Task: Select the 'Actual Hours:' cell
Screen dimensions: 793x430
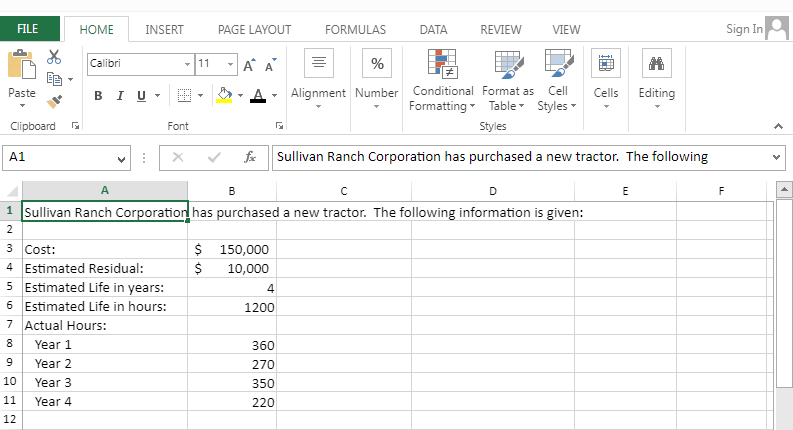Action: point(105,325)
